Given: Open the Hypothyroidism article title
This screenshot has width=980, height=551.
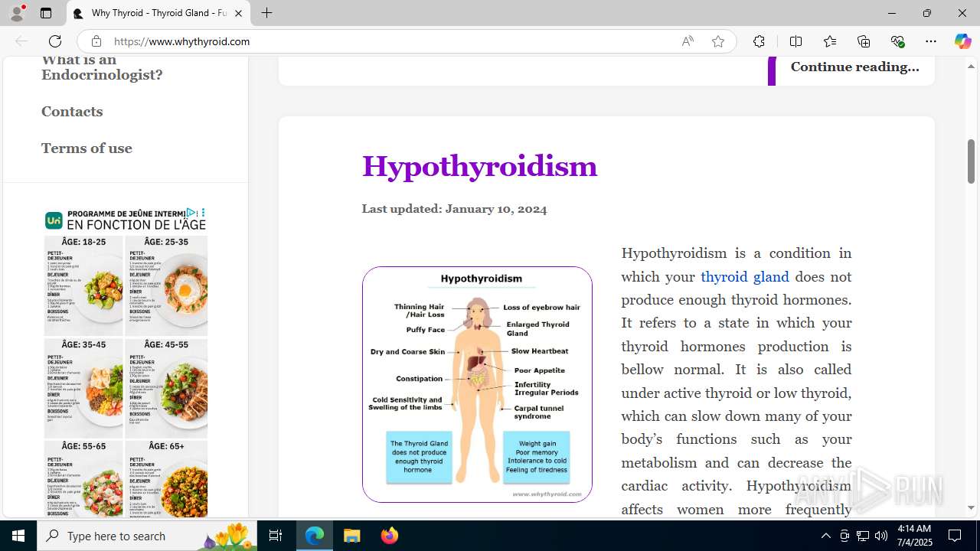Looking at the screenshot, I should [479, 166].
